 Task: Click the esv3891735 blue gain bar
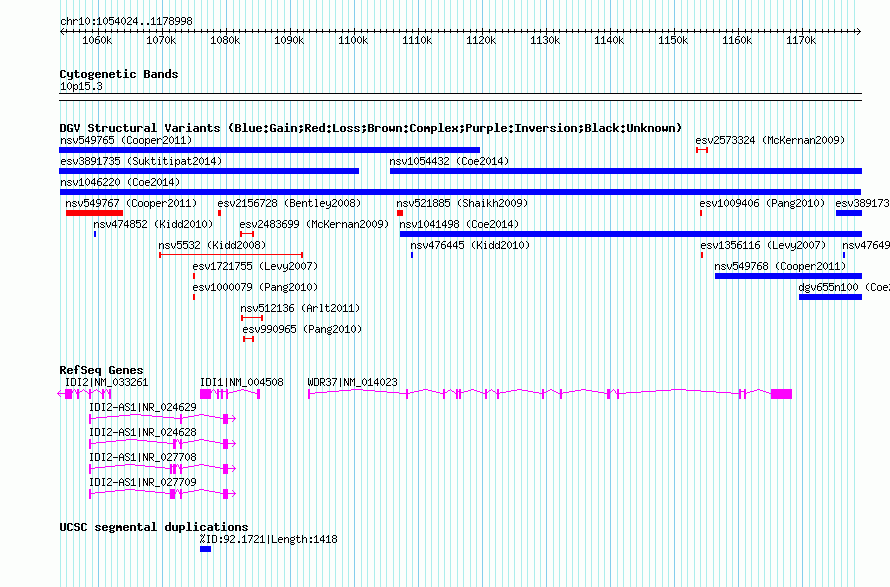point(209,171)
